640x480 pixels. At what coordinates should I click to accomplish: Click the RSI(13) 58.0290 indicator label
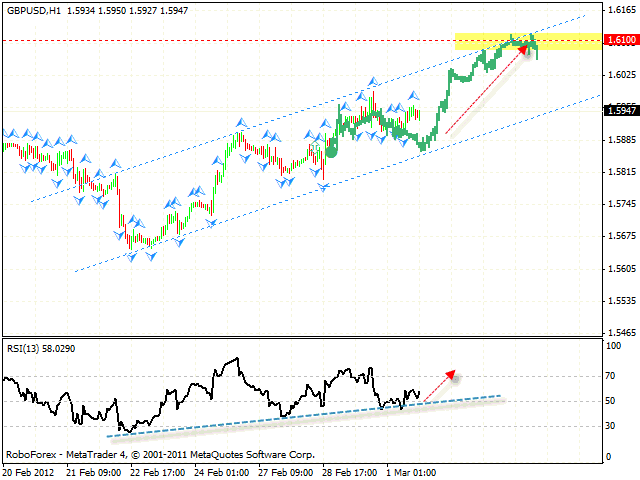coord(42,346)
